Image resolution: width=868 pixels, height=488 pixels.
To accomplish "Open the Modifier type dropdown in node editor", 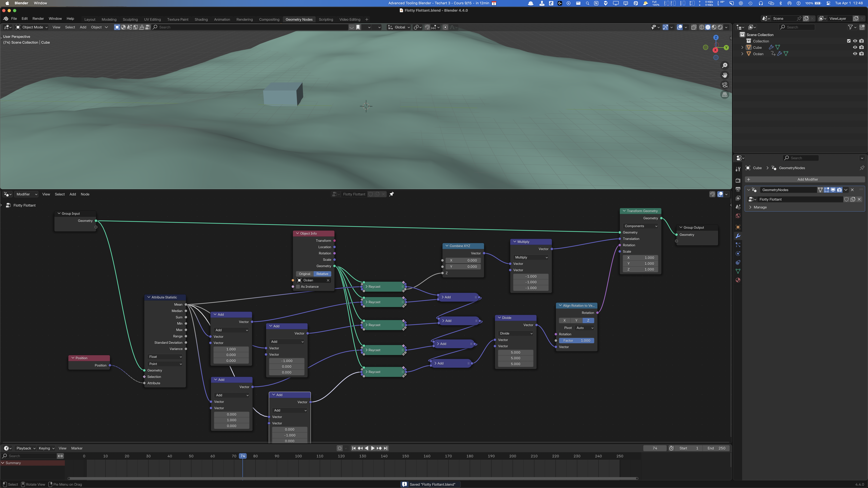I will click(x=26, y=194).
